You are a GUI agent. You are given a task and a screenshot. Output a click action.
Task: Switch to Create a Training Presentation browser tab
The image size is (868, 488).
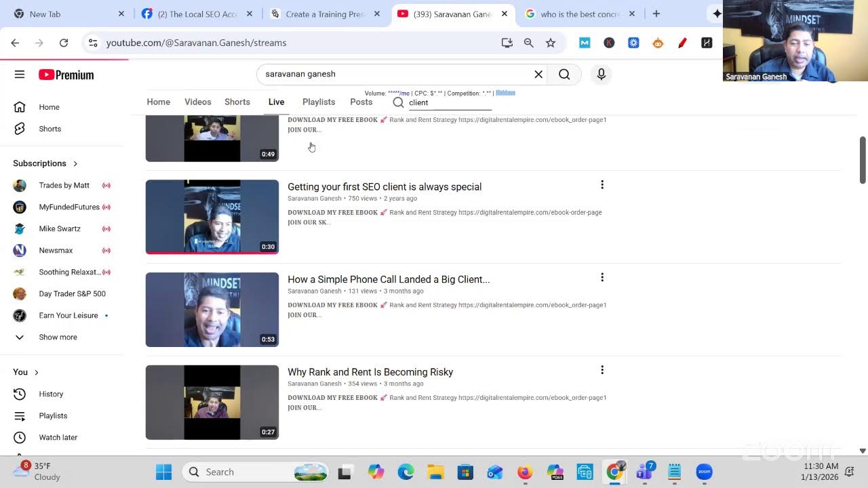point(325,14)
